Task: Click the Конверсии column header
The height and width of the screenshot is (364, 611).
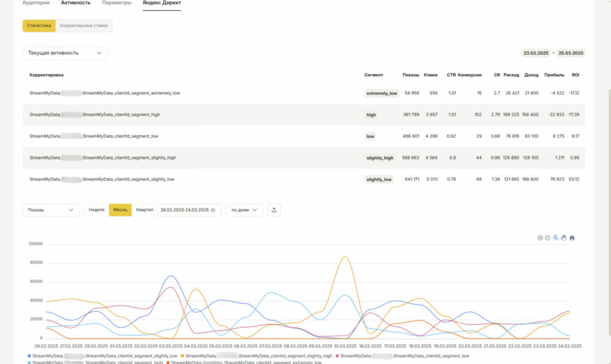Action: [x=470, y=75]
